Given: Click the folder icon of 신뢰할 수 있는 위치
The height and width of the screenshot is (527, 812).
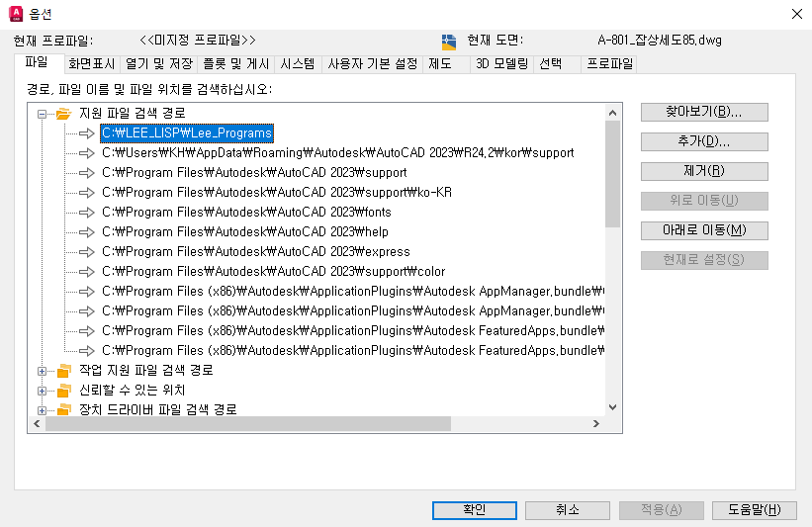Looking at the screenshot, I should 64,391.
